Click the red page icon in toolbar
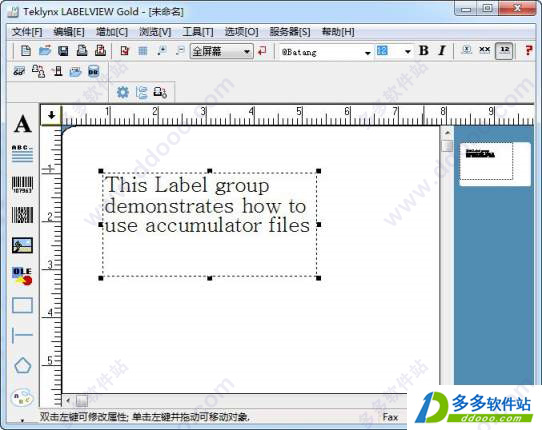542x430 pixels. pyautogui.click(x=124, y=51)
